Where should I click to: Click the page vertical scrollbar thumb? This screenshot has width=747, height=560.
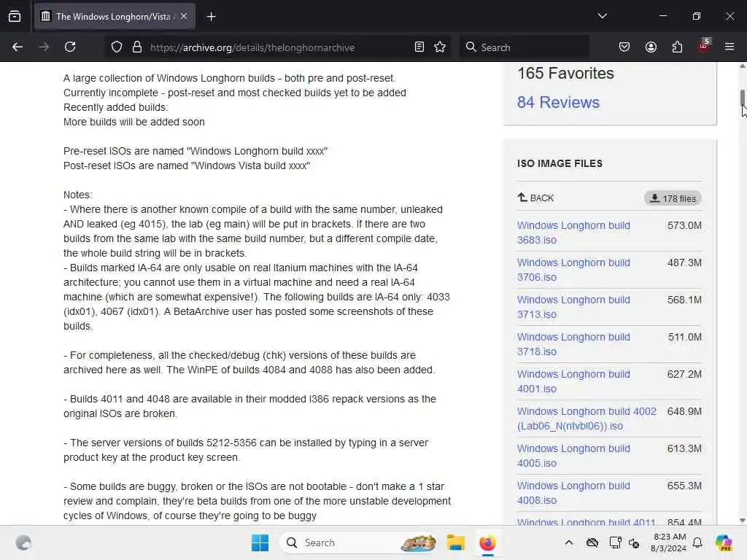(x=743, y=98)
